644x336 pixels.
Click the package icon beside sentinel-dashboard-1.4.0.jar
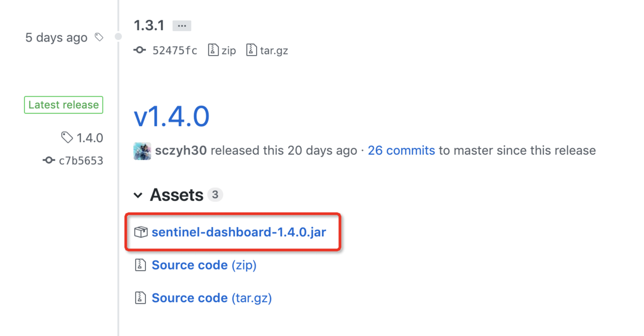[x=141, y=232]
